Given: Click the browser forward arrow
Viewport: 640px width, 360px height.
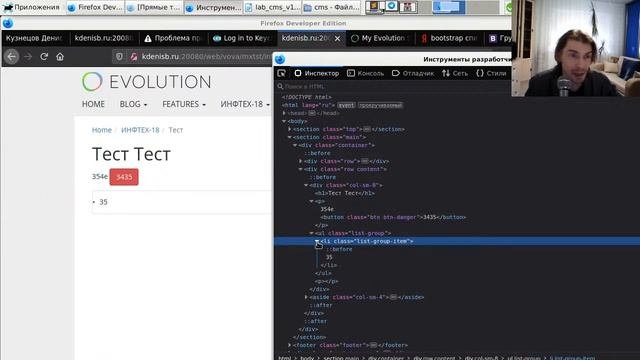Looking at the screenshot, I should coord(28,56).
